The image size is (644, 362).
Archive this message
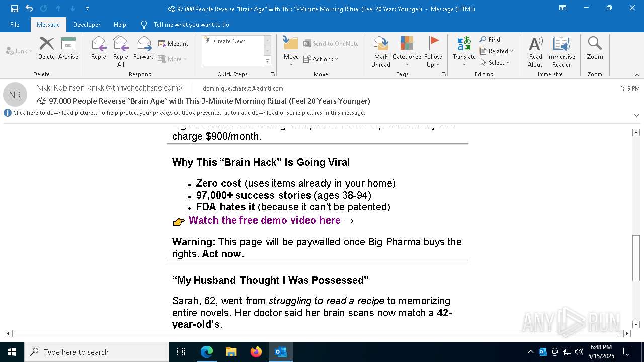(68, 48)
